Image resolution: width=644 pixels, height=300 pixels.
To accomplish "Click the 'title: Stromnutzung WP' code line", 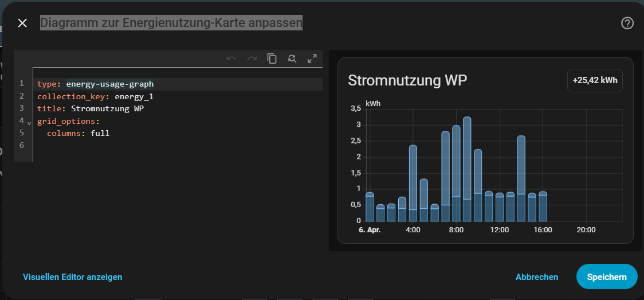I will point(90,109).
